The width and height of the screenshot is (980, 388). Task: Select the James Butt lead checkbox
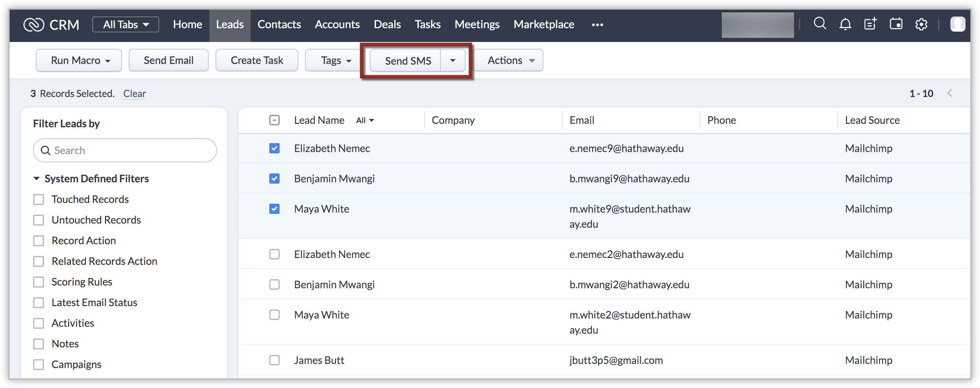274,360
